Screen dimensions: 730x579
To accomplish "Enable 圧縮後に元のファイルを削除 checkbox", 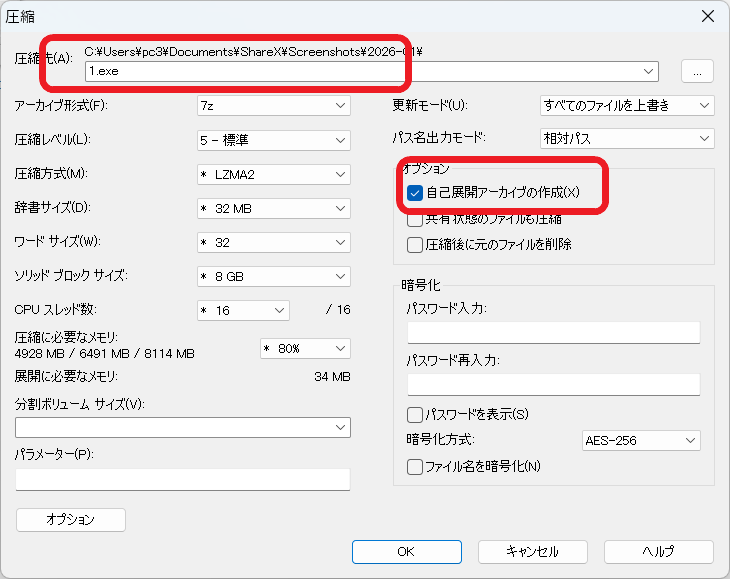I will coord(414,244).
